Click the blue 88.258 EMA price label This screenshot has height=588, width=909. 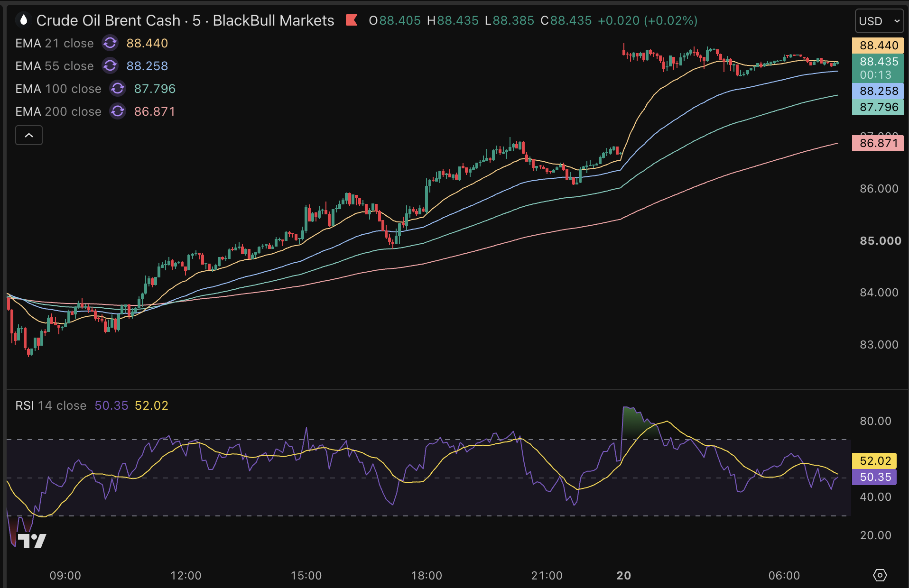(878, 91)
